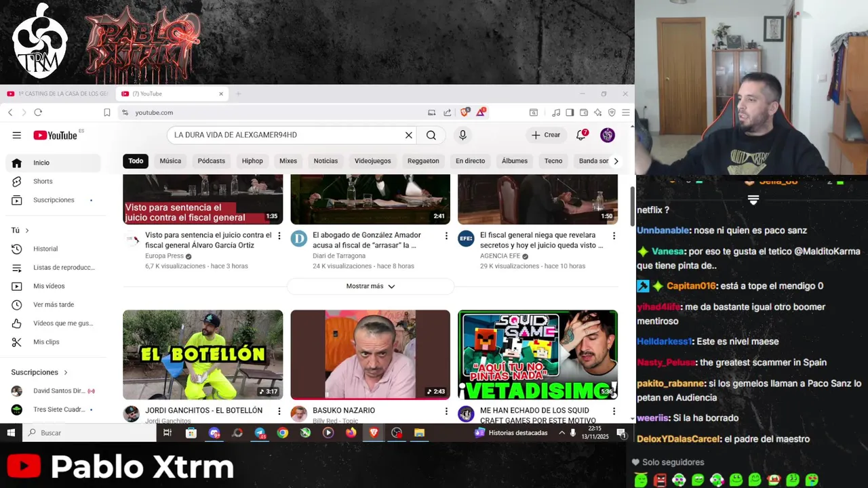Expand the Suscripciones section header
Viewport: 868px width, 488px height.
click(39, 372)
